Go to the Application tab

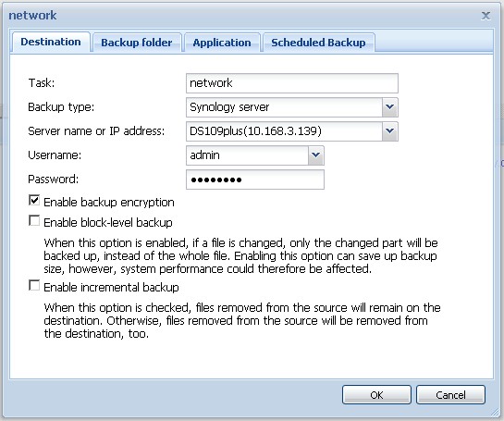222,43
